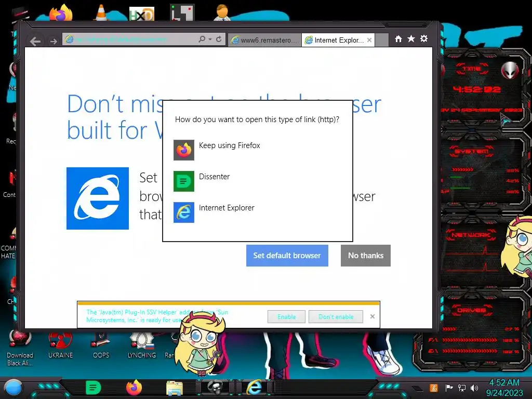Open the HxD hex editor desktop shortcut

click(x=142, y=14)
